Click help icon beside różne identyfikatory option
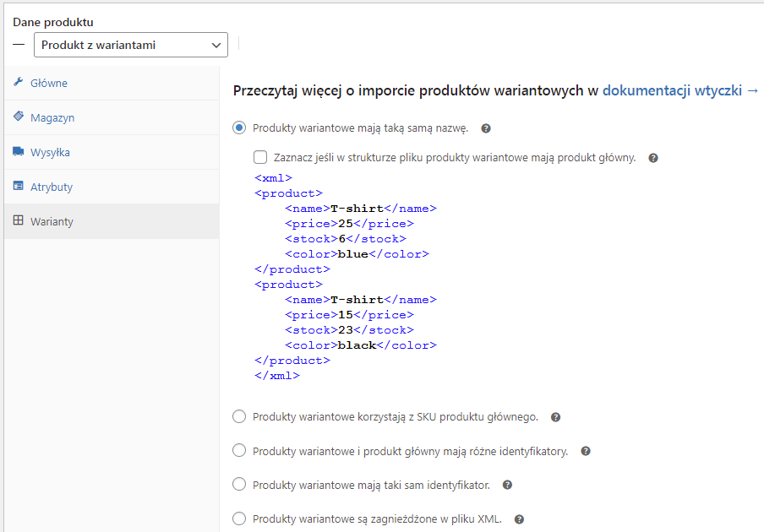The image size is (764, 532). coord(586,451)
